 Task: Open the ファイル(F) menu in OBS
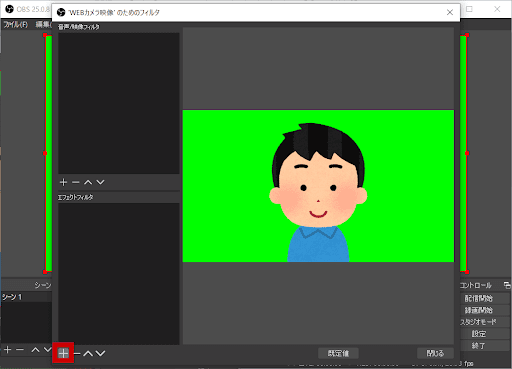pyautogui.click(x=16, y=24)
